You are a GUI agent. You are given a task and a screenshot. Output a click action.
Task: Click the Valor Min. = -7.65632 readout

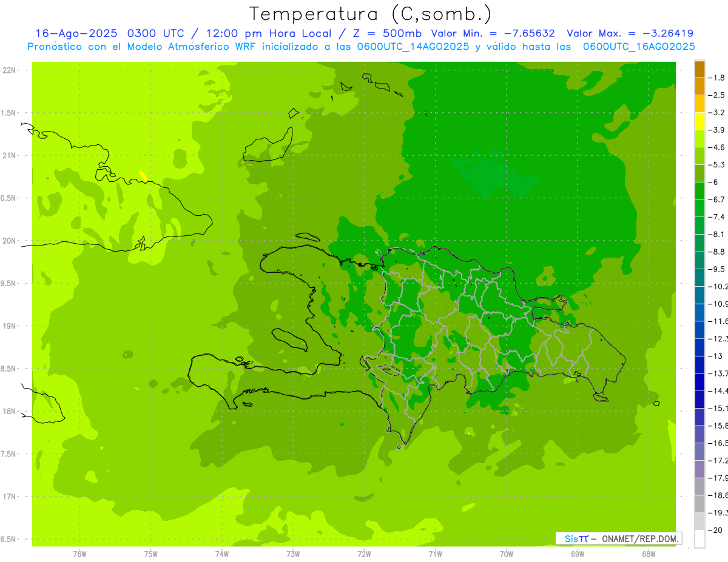pyautogui.click(x=493, y=33)
